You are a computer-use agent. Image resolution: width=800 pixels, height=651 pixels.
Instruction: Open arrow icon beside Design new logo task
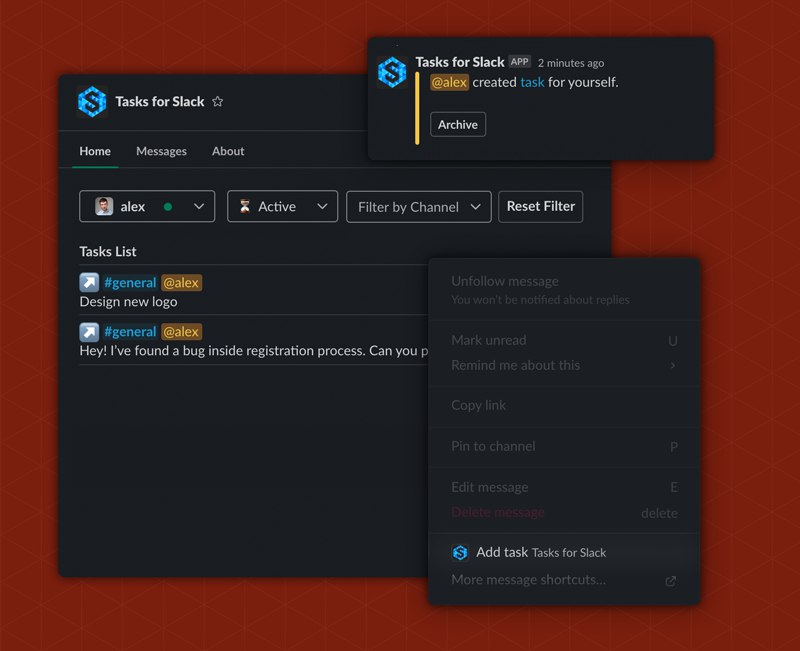tap(89, 282)
